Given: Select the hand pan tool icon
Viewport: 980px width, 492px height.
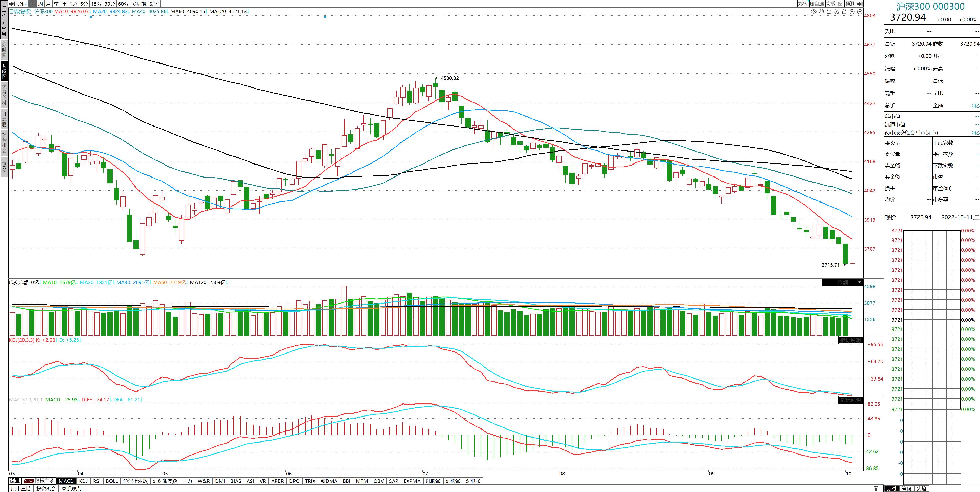Looking at the screenshot, I should [821, 12].
